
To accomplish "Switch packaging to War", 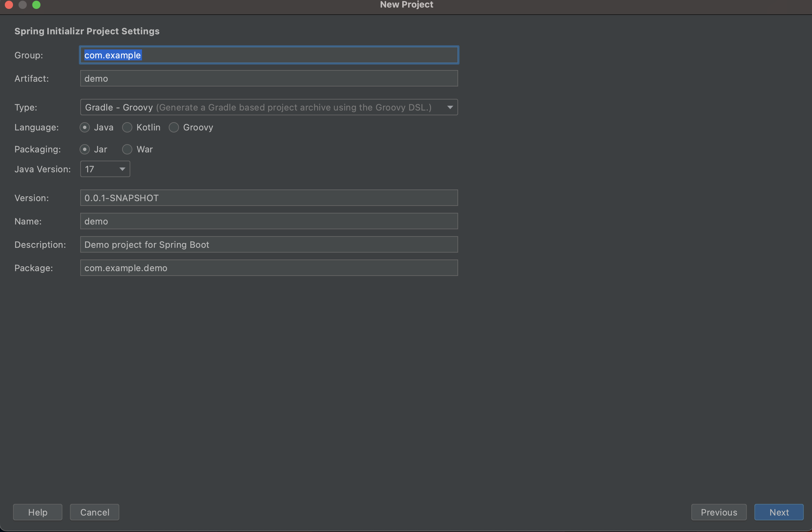I will [x=127, y=149].
